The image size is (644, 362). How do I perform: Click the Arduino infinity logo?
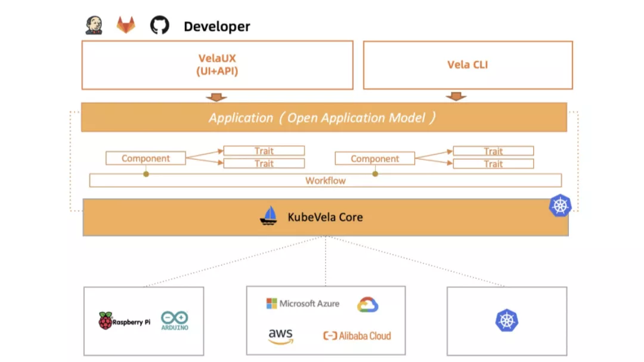(175, 321)
